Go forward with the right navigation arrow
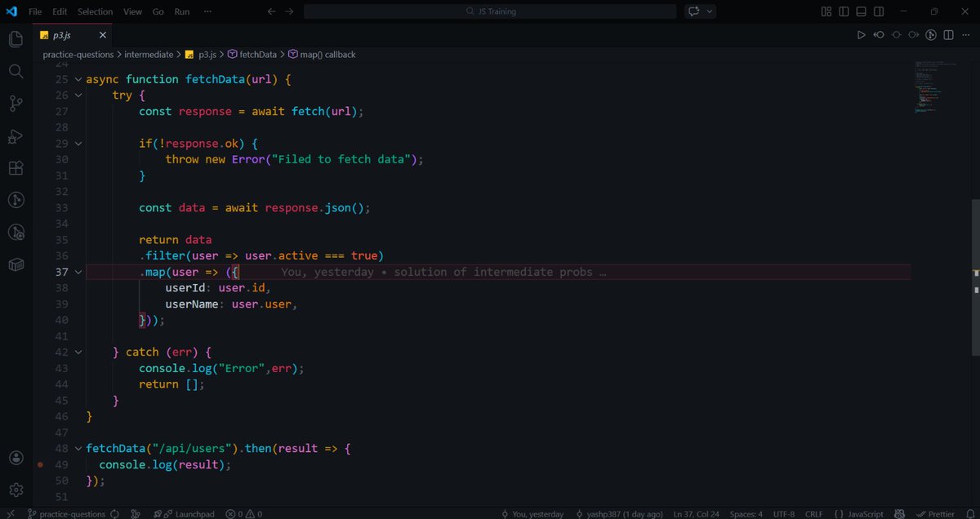This screenshot has height=519, width=980. [290, 11]
